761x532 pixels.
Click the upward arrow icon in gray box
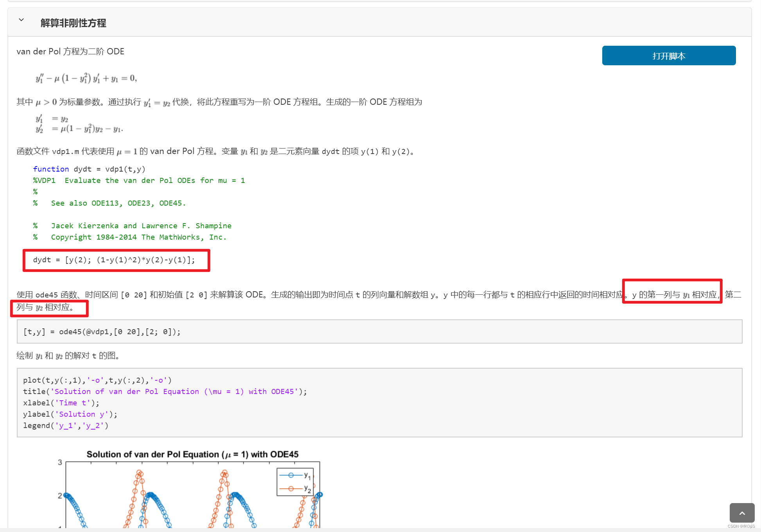coord(741,513)
